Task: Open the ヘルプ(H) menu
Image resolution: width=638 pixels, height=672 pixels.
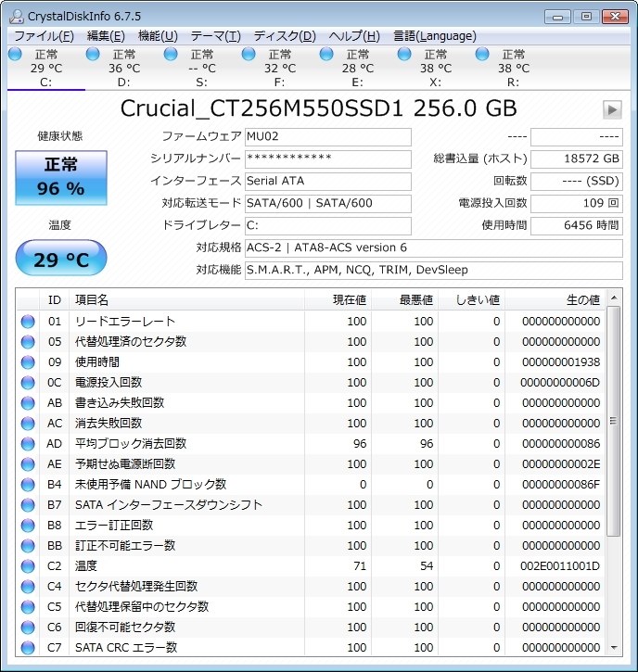Action: (x=354, y=36)
